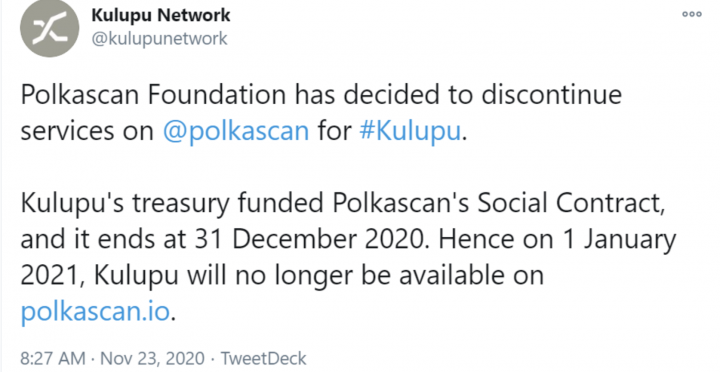
Task: Click the 8:27 AM timestamp
Action: tap(53, 358)
